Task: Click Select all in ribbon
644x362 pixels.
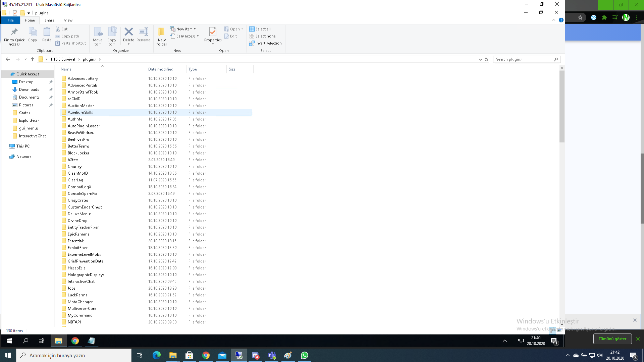Action: [260, 29]
